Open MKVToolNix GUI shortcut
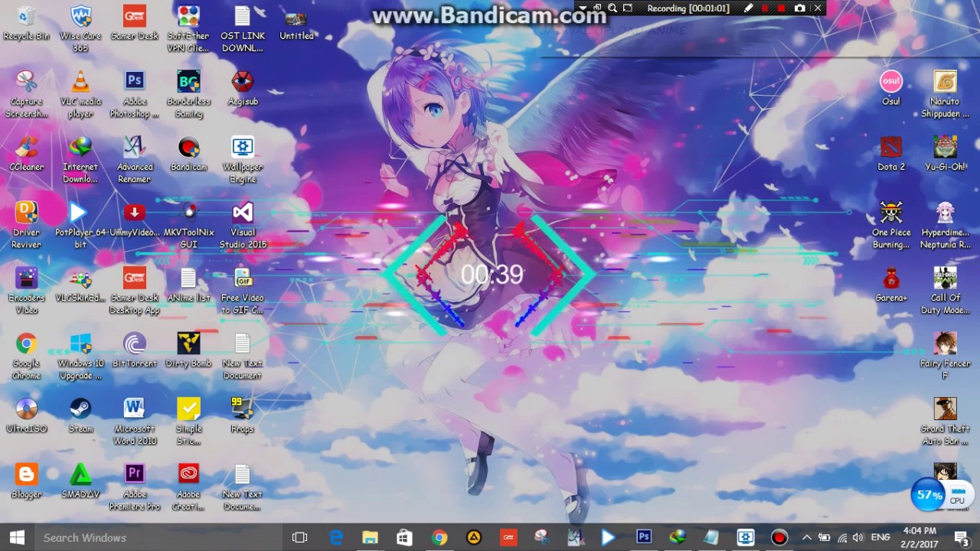This screenshot has height=551, width=980. 188,225
